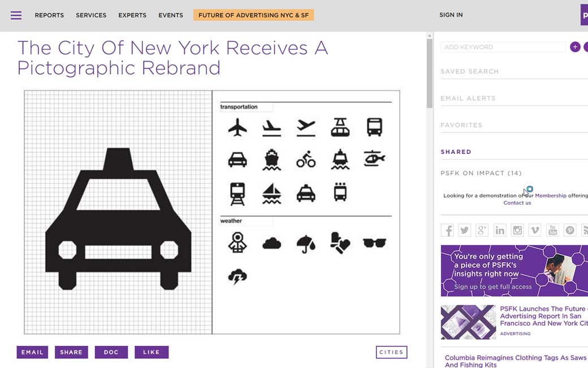This screenshot has width=588, height=368.
Task: Click the LinkedIn icon
Action: [x=500, y=230]
